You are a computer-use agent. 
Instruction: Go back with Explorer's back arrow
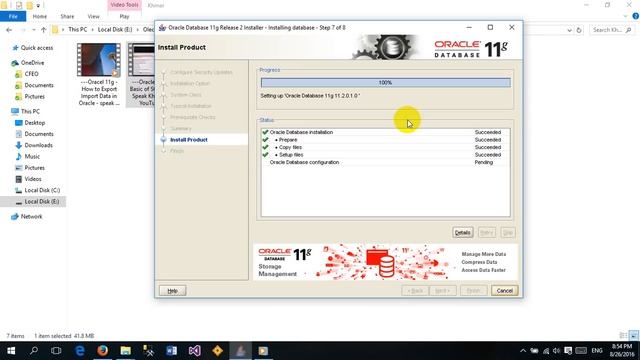(x=9, y=30)
